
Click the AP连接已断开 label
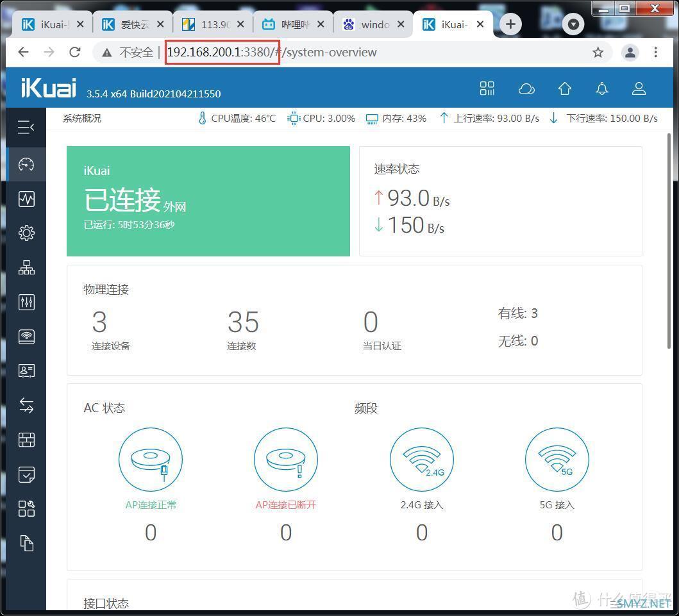286,504
